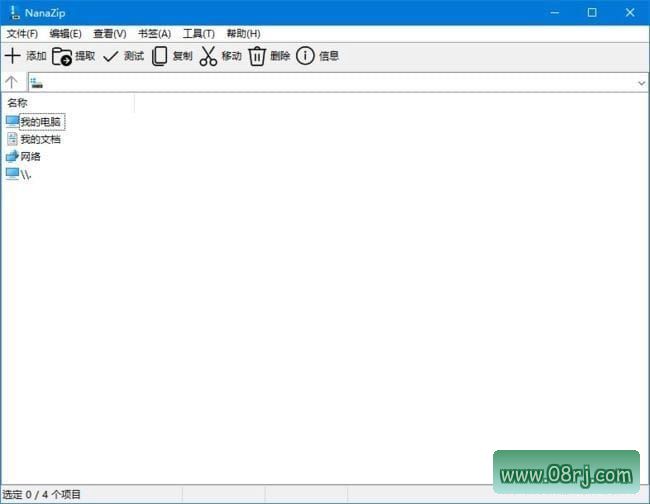Click the 提取 toolbar label
This screenshot has height=504, width=650.
85,56
